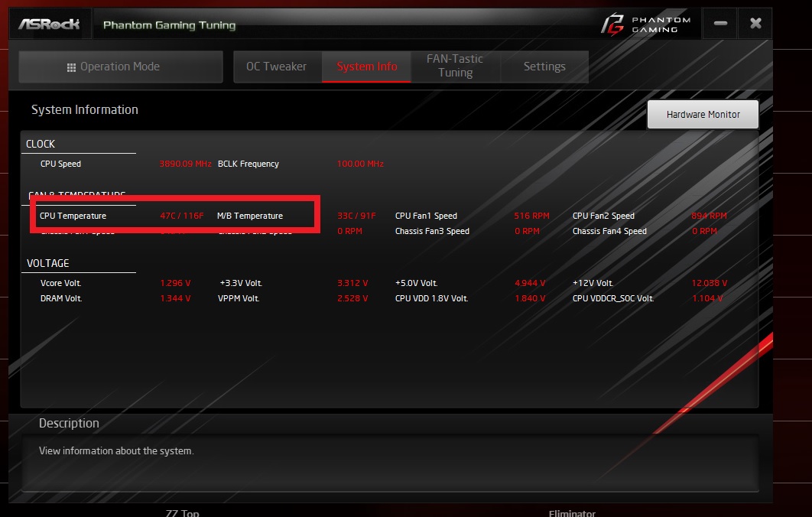Screen dimensions: 812x517
Task: Click the Hardware Monitor button
Action: 703,115
